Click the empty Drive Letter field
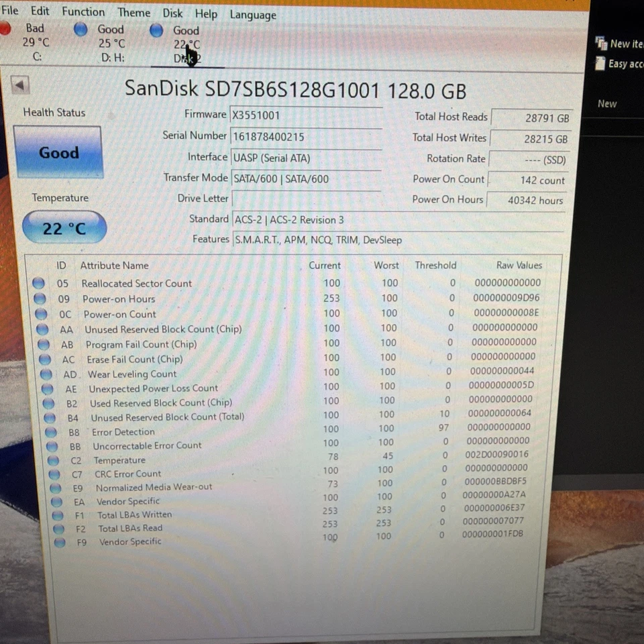This screenshot has height=644, width=644. point(306,199)
